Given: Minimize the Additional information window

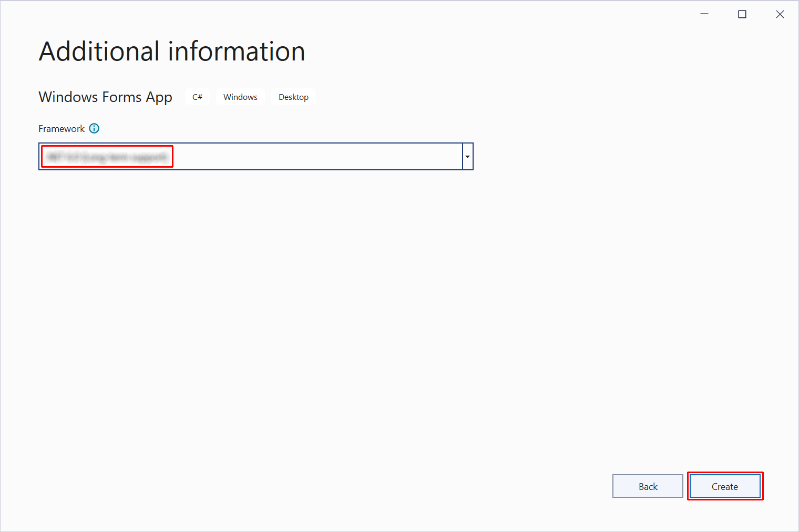Looking at the screenshot, I should coord(704,14).
